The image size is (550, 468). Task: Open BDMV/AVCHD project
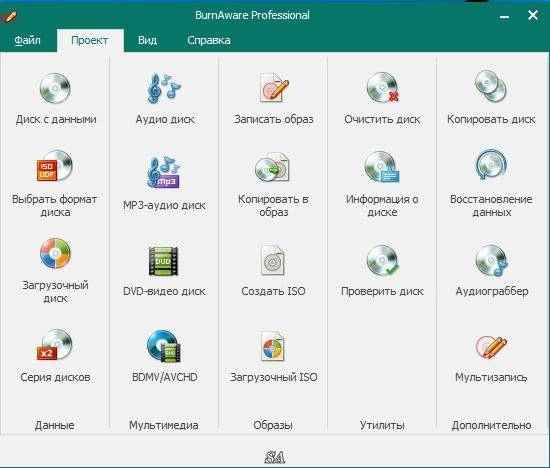[x=165, y=356]
